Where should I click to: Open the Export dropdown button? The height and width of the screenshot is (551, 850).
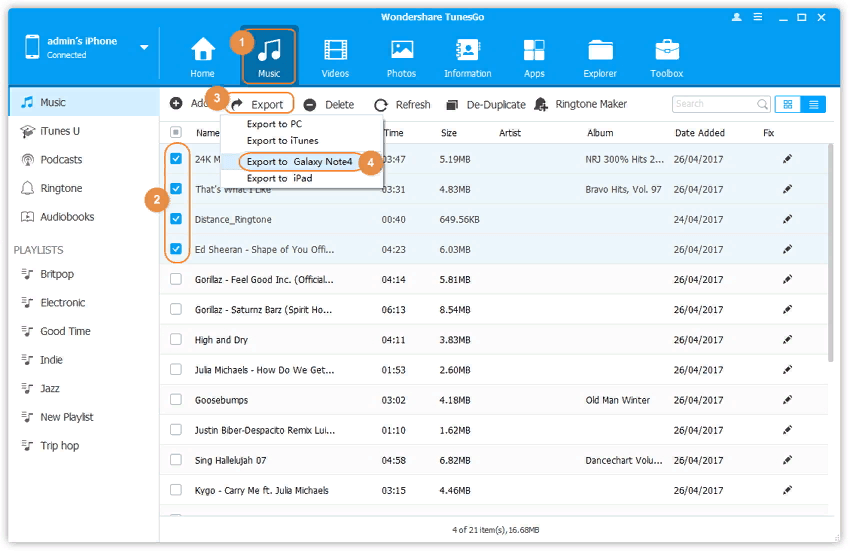(x=258, y=104)
